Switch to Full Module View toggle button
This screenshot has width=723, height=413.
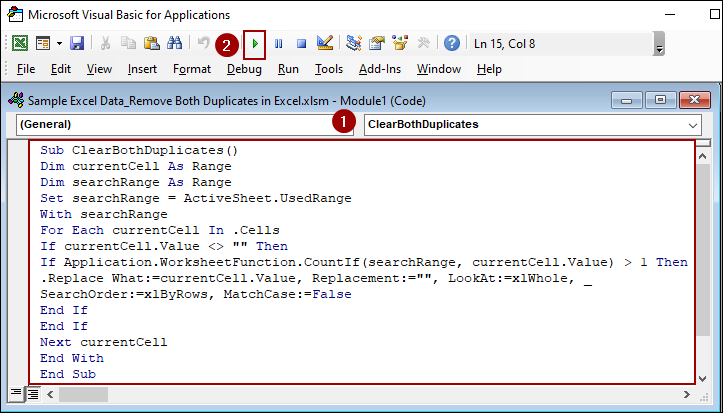(x=32, y=393)
